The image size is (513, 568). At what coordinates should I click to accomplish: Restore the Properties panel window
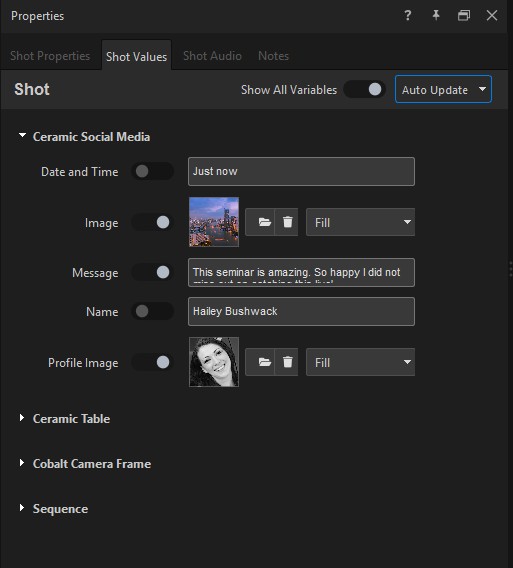464,15
